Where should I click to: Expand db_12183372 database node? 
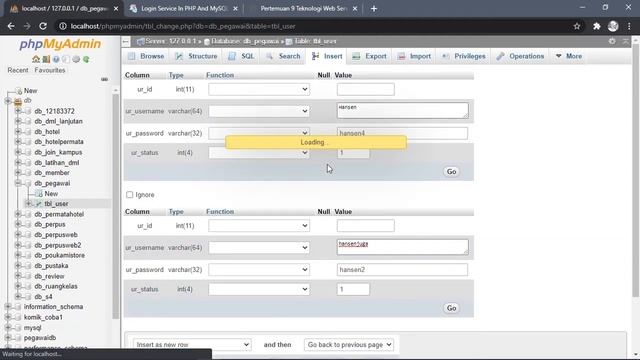click(18, 111)
